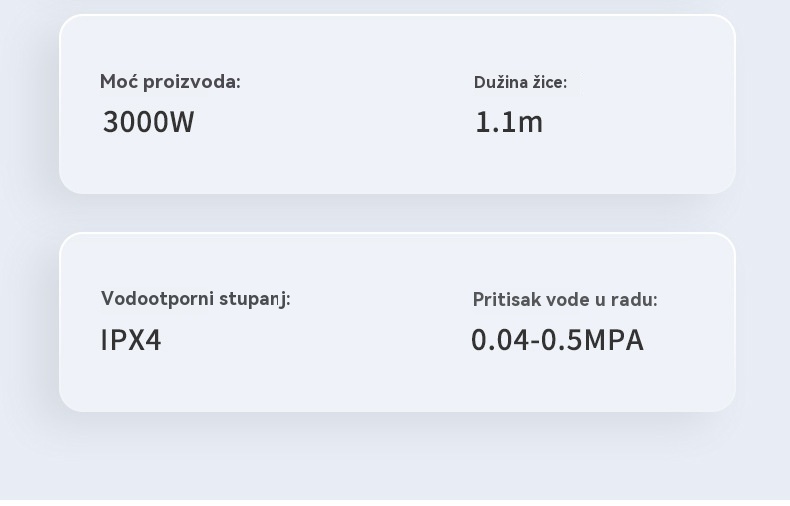790x506 pixels.
Task: Click the "0.04" minimum pressure number
Action: (x=499, y=340)
